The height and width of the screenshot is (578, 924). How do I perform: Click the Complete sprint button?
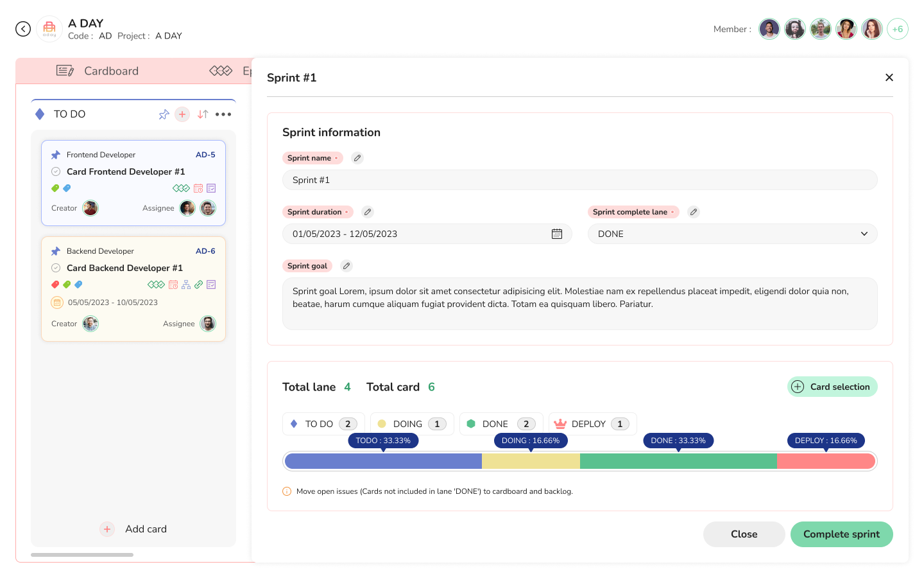[x=841, y=534]
